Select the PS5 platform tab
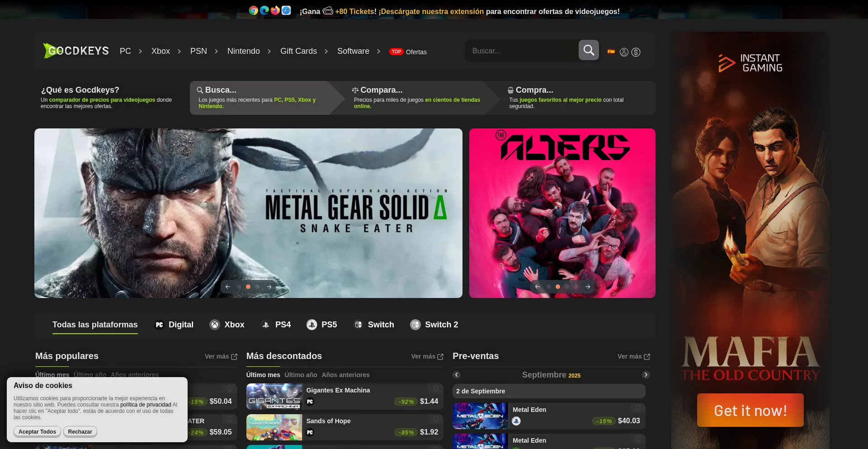Image resolution: width=868 pixels, height=449 pixels. coord(321,325)
